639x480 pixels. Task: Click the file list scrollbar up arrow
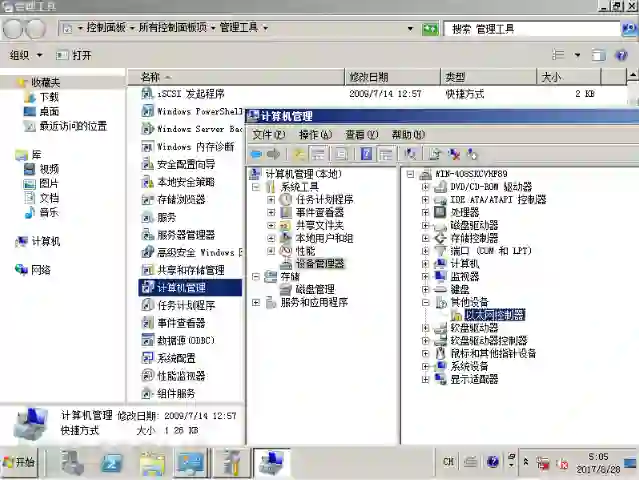(632, 75)
